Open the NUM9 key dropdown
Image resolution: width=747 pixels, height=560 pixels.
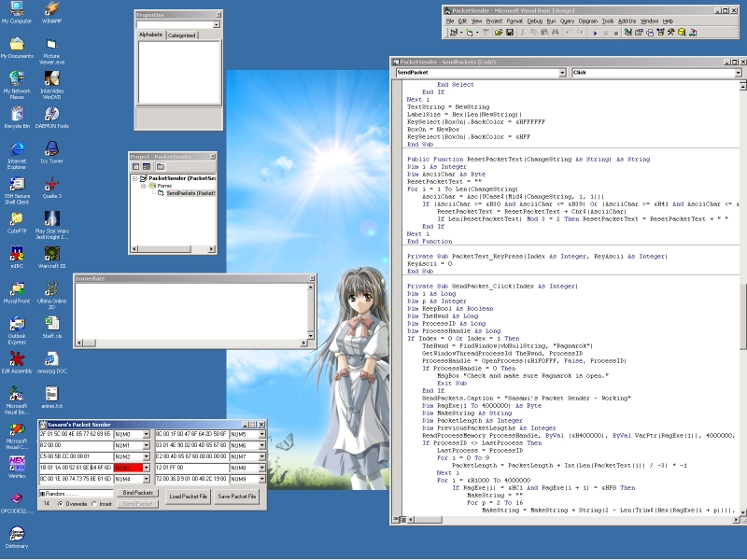click(262, 479)
